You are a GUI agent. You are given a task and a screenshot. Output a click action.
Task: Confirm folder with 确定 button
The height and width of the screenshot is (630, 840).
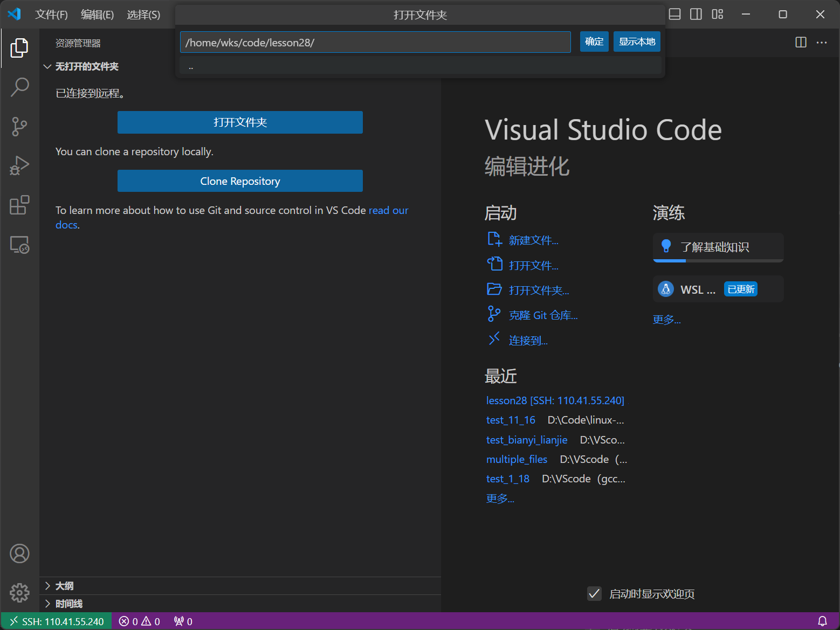[x=594, y=41]
